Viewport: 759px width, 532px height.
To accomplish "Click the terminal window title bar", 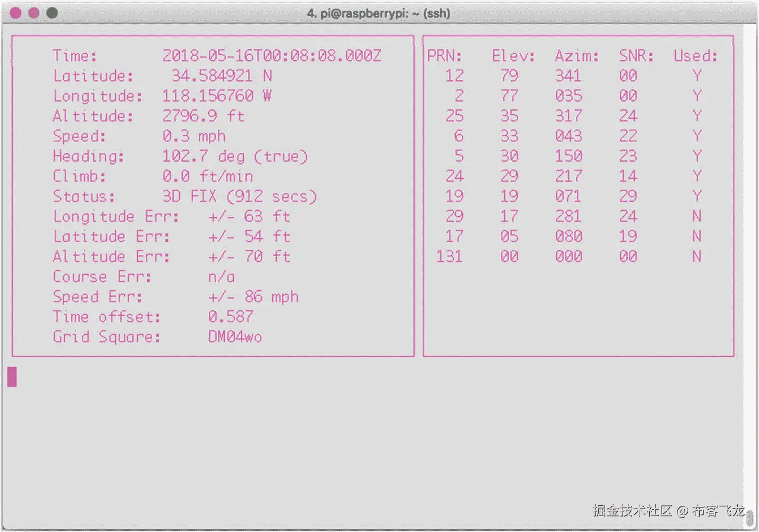I will point(378,13).
